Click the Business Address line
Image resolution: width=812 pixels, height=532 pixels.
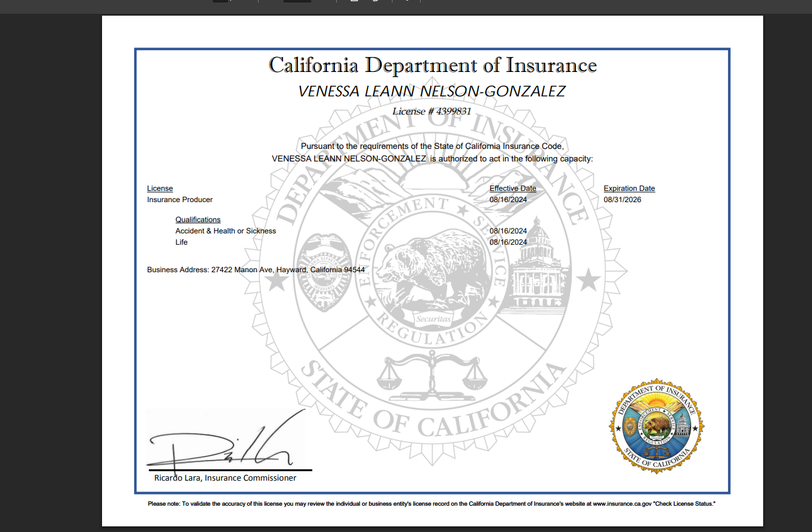tap(255, 270)
